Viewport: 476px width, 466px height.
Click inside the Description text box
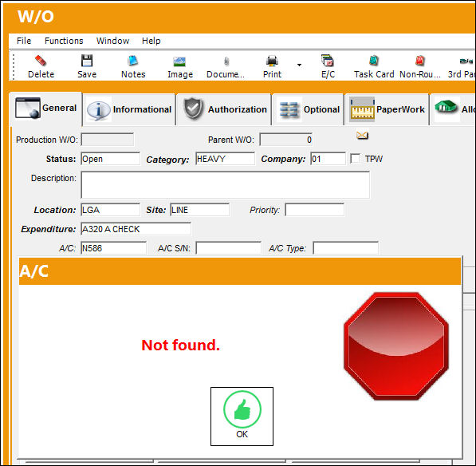pos(226,185)
